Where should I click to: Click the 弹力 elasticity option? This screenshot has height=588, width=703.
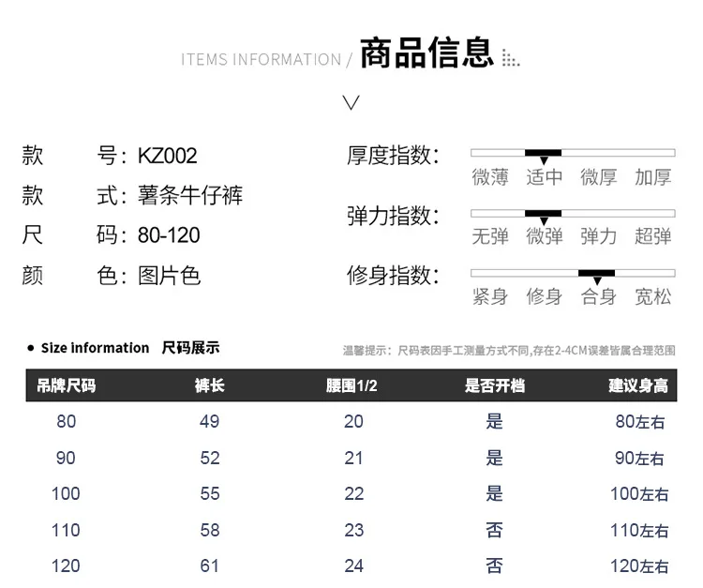coord(599,236)
